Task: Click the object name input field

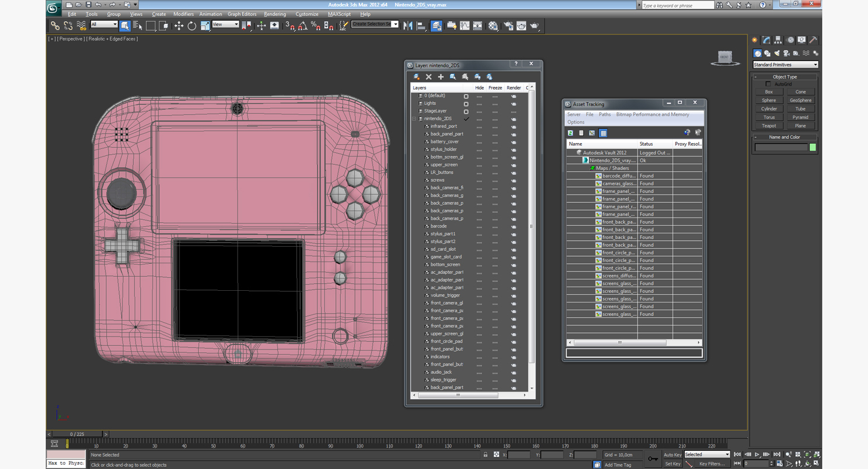Action: coord(781,147)
